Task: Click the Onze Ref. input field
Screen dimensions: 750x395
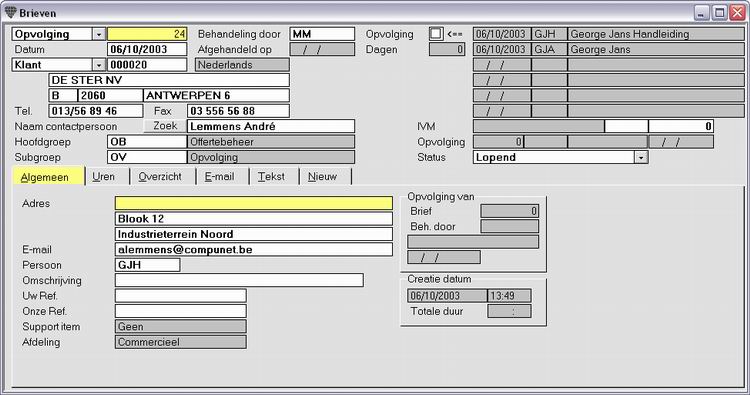Action: 181,311
